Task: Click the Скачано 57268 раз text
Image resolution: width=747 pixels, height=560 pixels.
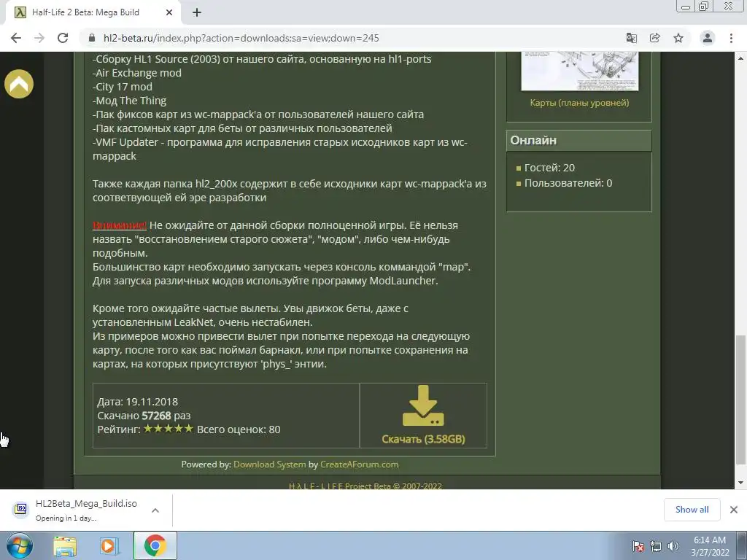Action: coord(144,415)
